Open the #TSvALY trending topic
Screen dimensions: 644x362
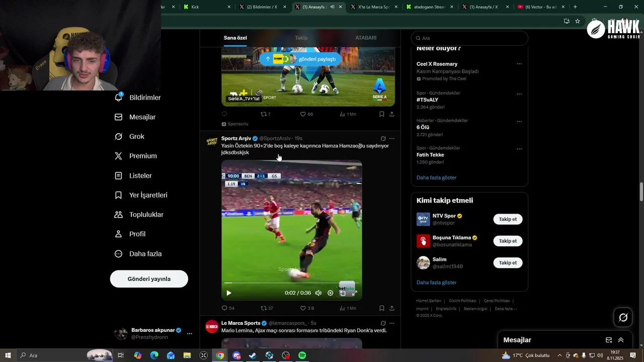pos(427,100)
